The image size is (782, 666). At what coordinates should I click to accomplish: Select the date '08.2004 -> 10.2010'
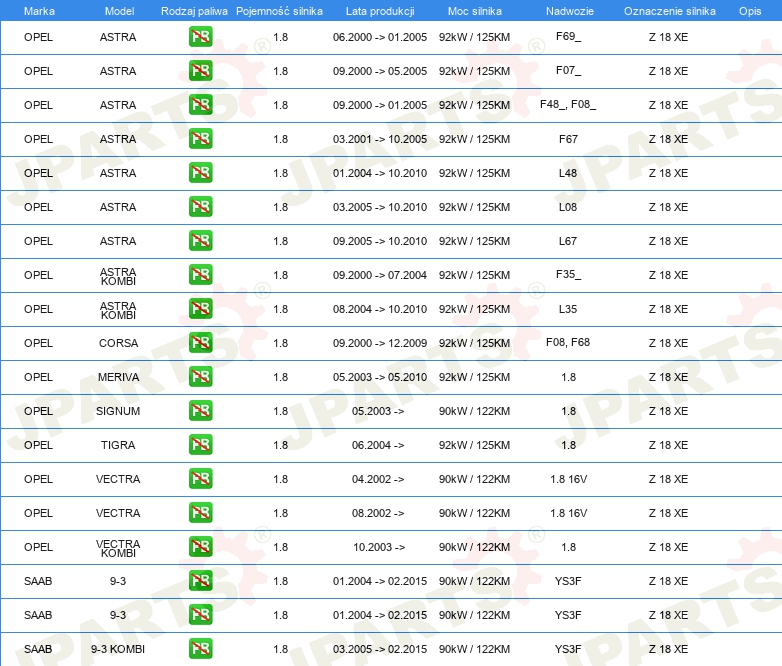tap(380, 309)
